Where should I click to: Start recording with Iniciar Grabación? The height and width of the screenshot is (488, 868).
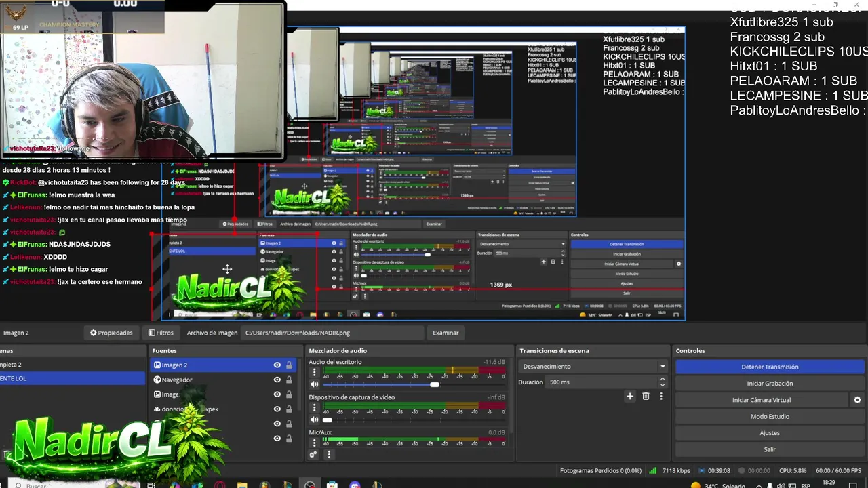(x=770, y=384)
